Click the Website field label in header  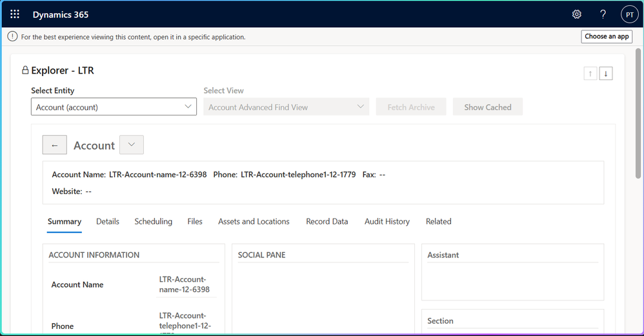[x=67, y=192]
